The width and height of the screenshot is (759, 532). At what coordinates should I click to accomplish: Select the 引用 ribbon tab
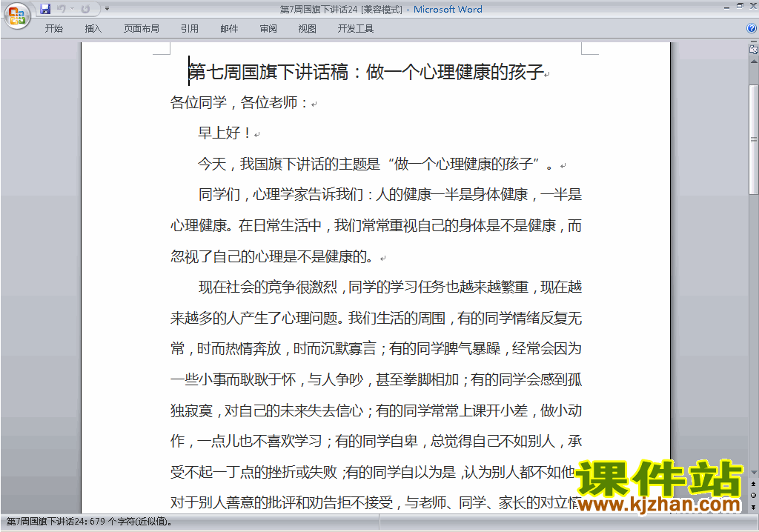point(190,29)
